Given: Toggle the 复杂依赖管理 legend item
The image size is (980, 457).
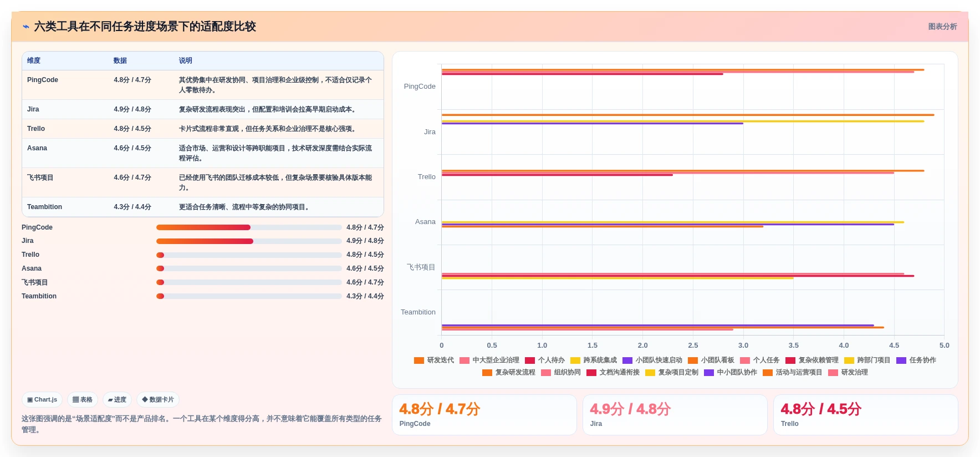Looking at the screenshot, I should tap(812, 360).
